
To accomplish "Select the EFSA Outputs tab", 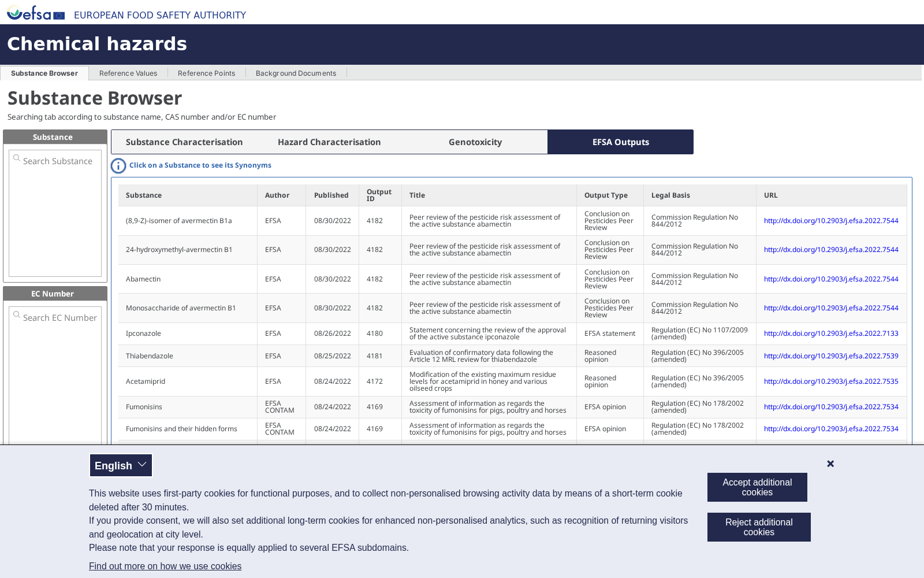I will 621,142.
